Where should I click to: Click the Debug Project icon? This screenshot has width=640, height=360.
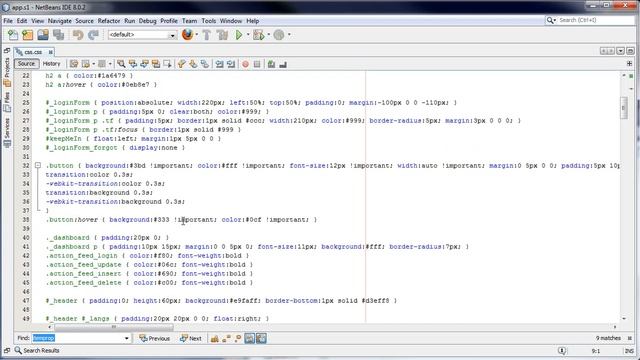258,35
